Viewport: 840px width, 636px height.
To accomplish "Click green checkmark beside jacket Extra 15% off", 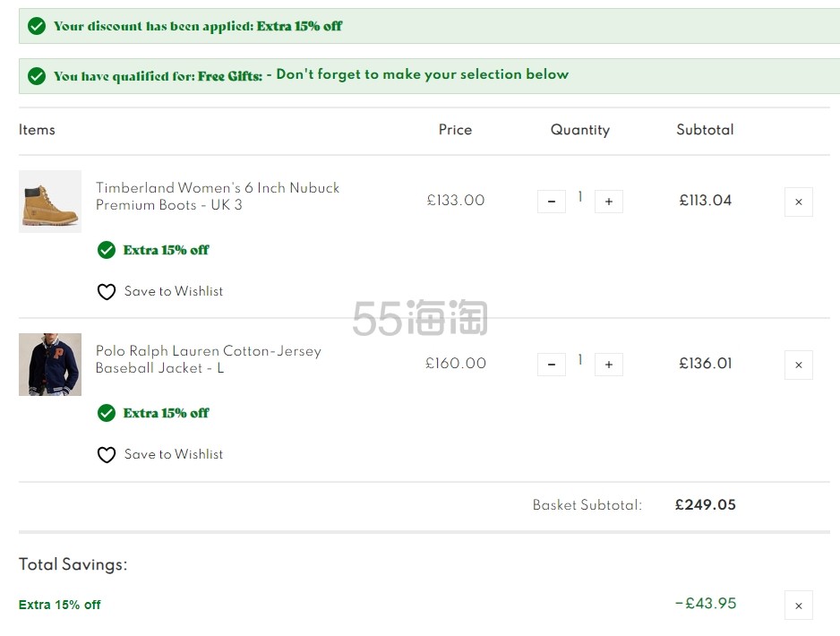I will coord(106,413).
